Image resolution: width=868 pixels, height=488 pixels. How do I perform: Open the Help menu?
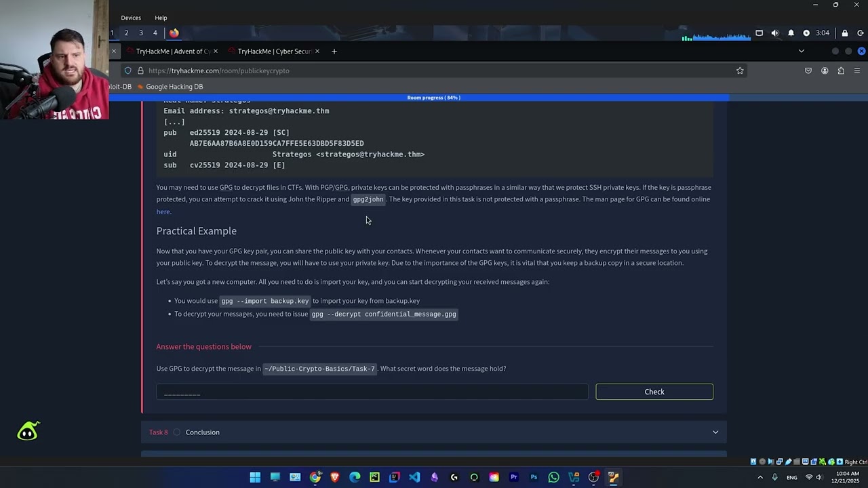coord(161,18)
